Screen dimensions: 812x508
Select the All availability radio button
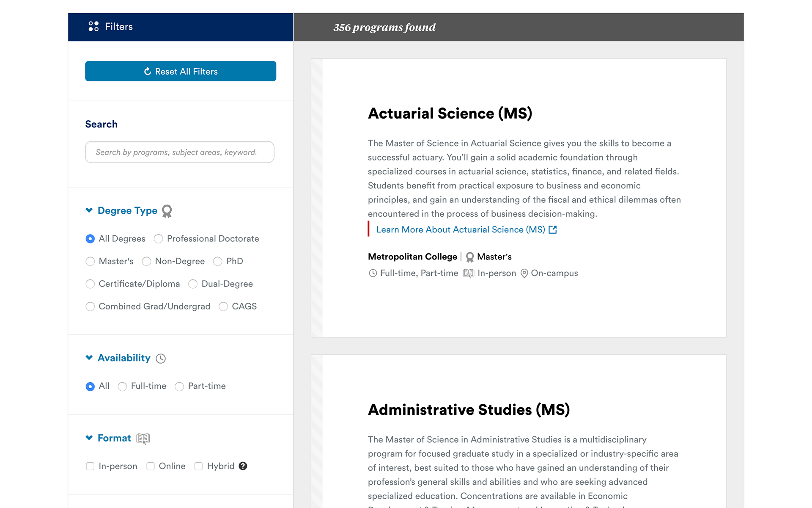point(90,386)
